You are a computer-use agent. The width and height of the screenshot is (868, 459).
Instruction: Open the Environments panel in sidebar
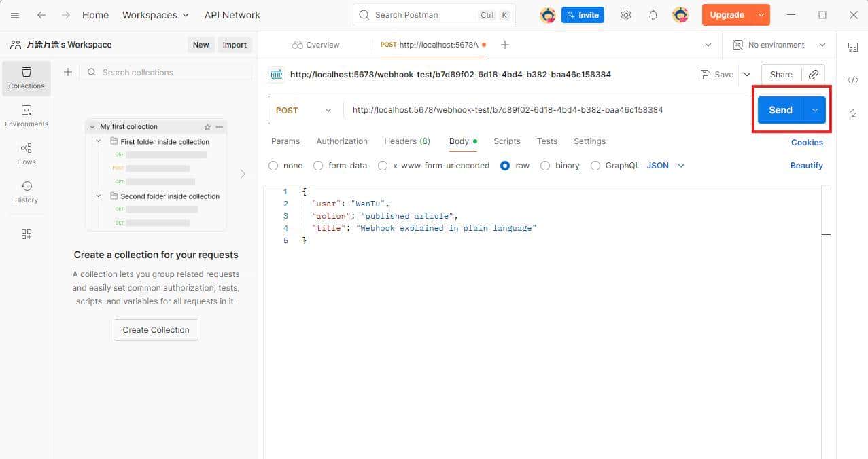[26, 117]
